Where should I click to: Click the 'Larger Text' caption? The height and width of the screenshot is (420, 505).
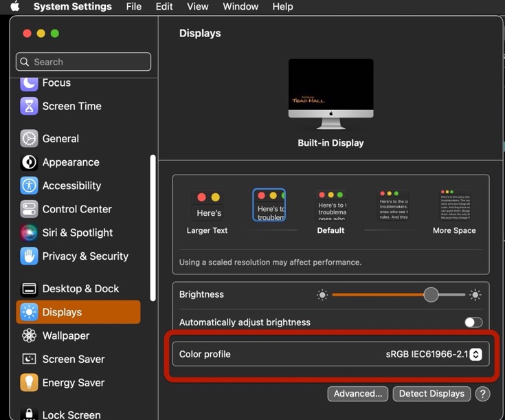point(207,230)
